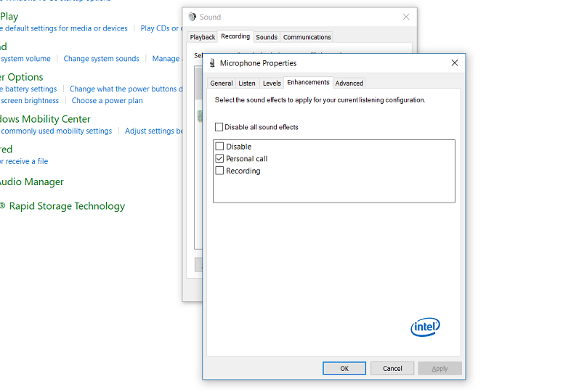Screen dimensions: 563x392
Task: Close the Sound window
Action: pos(406,17)
